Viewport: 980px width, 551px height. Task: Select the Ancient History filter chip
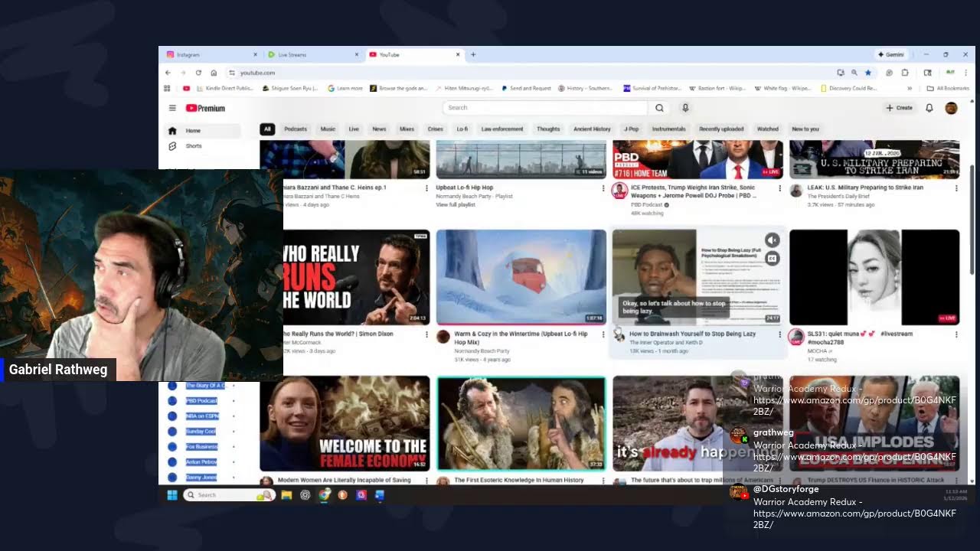coord(592,129)
